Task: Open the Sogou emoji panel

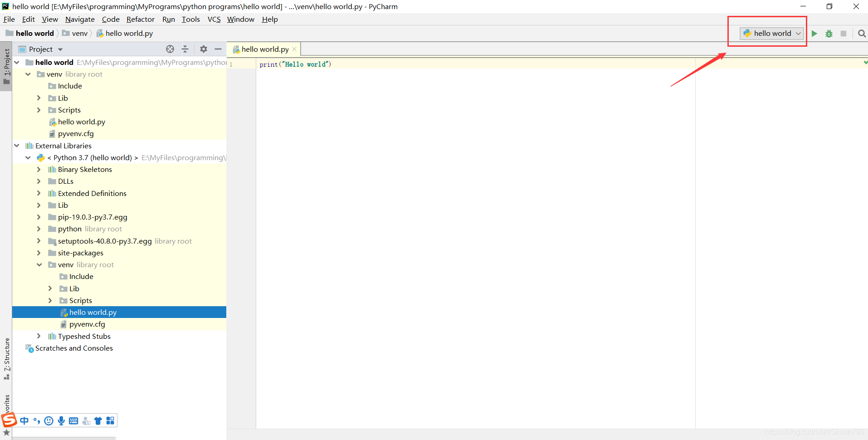Action: point(49,421)
